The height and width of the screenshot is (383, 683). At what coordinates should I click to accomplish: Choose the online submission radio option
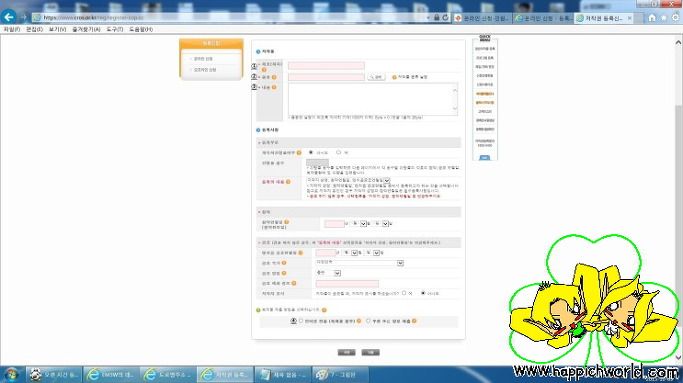[301, 321]
